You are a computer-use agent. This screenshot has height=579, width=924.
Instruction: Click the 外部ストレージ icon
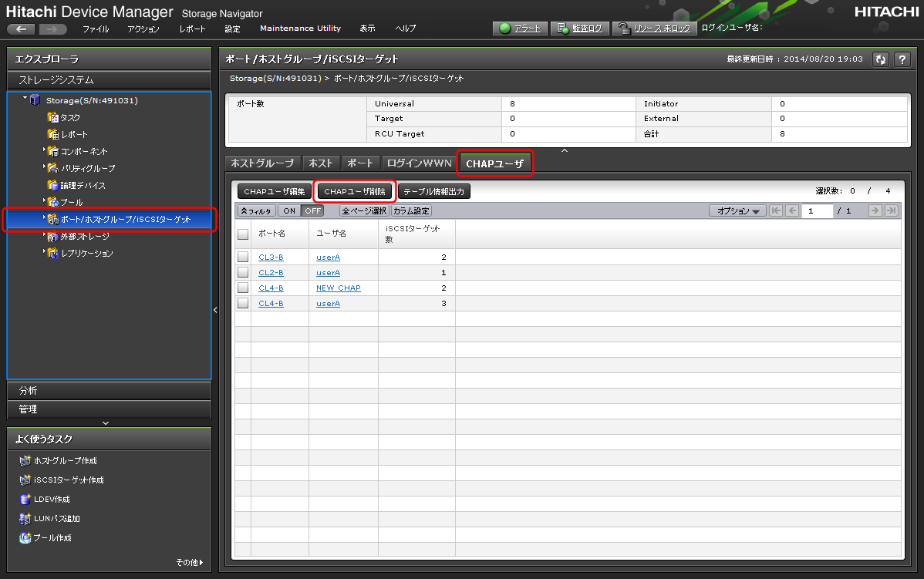point(53,236)
